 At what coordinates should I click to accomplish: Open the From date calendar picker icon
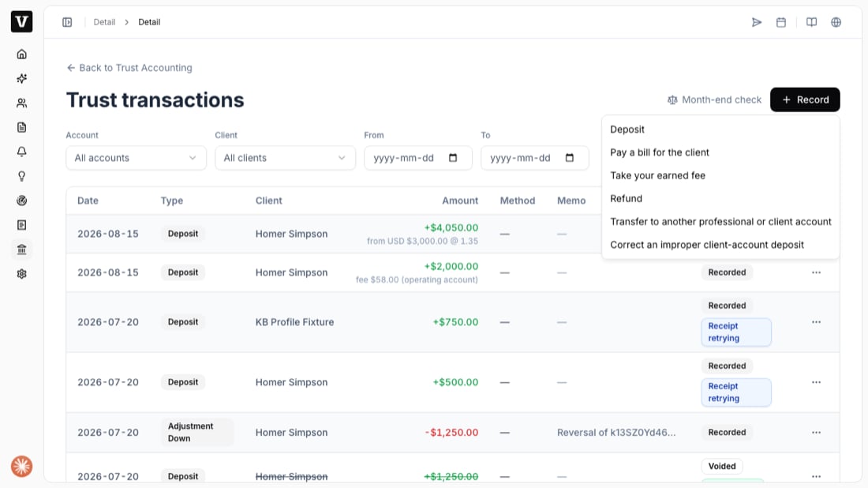453,158
